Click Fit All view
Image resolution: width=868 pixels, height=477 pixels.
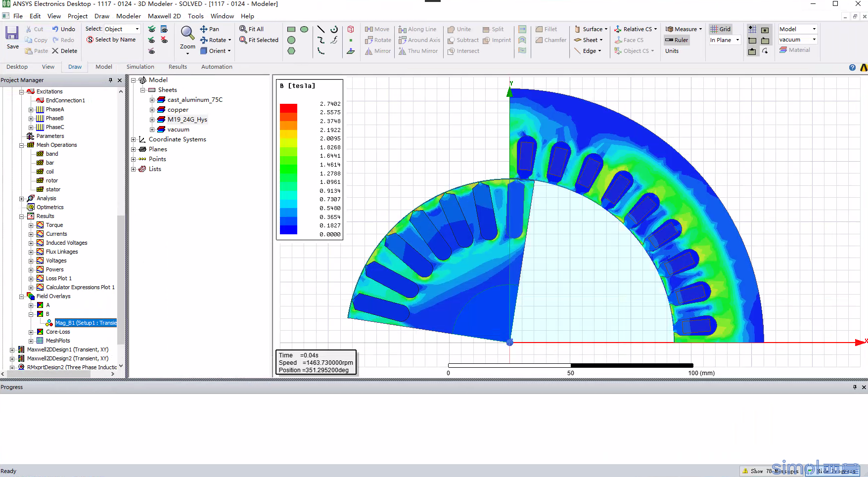coord(251,29)
